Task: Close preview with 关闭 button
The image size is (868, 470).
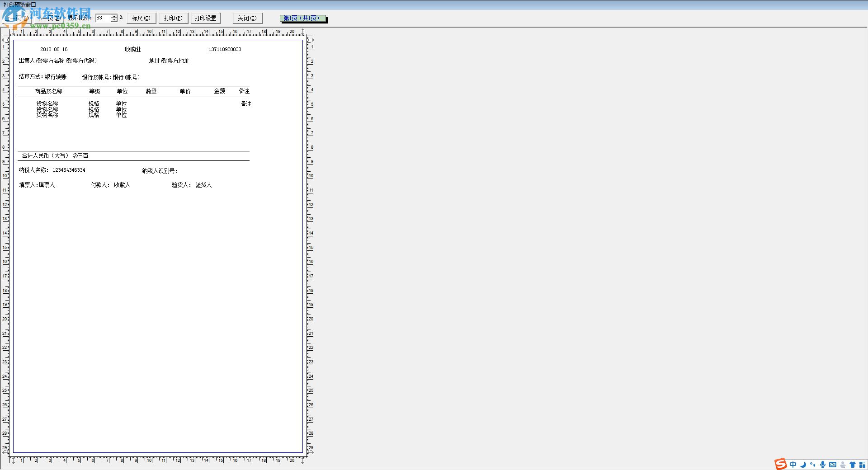Action: pyautogui.click(x=247, y=18)
